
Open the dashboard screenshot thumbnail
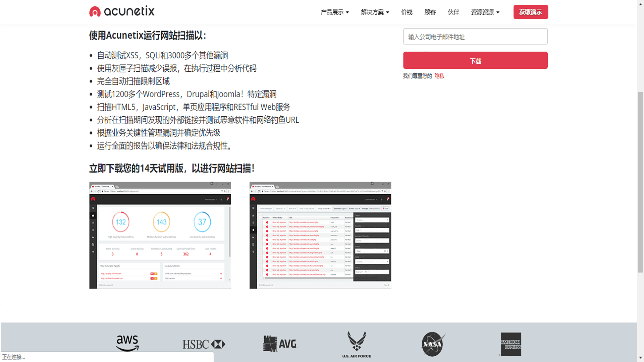(x=160, y=235)
